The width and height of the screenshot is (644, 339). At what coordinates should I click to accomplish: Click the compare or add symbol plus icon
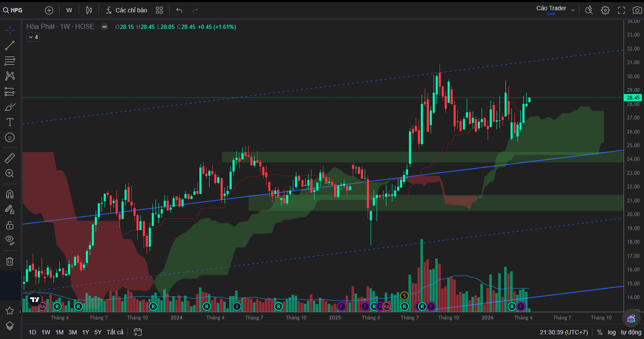49,10
